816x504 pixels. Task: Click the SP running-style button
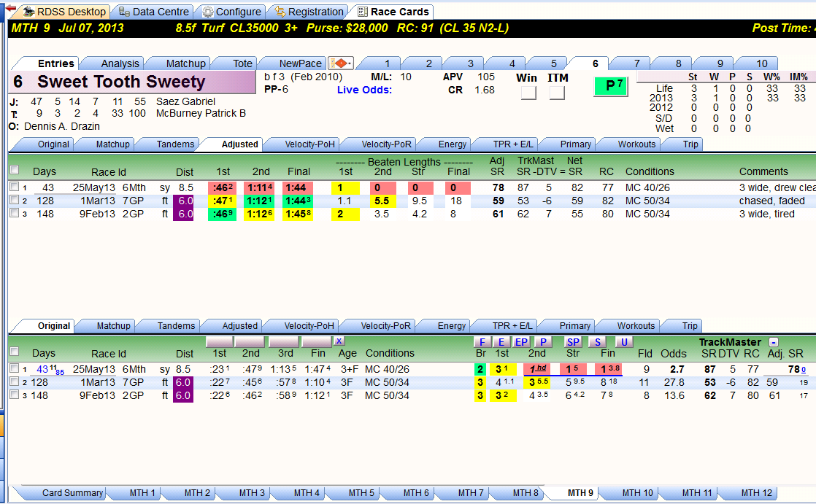tap(573, 342)
